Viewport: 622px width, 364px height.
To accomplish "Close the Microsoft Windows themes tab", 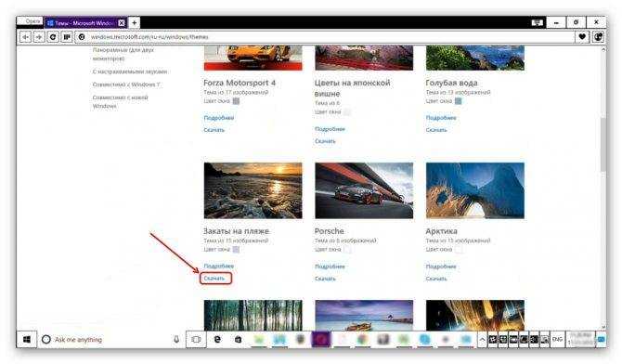I will [x=122, y=23].
